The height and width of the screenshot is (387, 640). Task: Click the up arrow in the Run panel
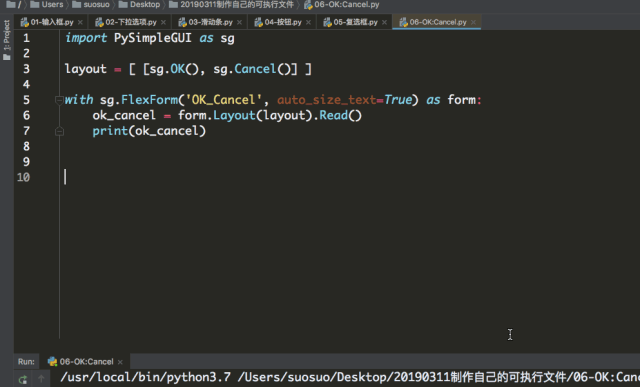41,379
